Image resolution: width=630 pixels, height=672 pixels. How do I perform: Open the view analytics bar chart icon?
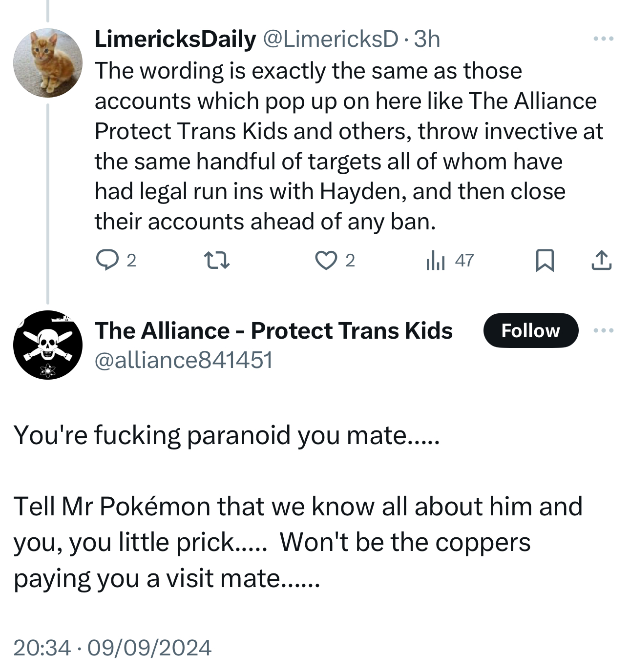pyautogui.click(x=436, y=260)
